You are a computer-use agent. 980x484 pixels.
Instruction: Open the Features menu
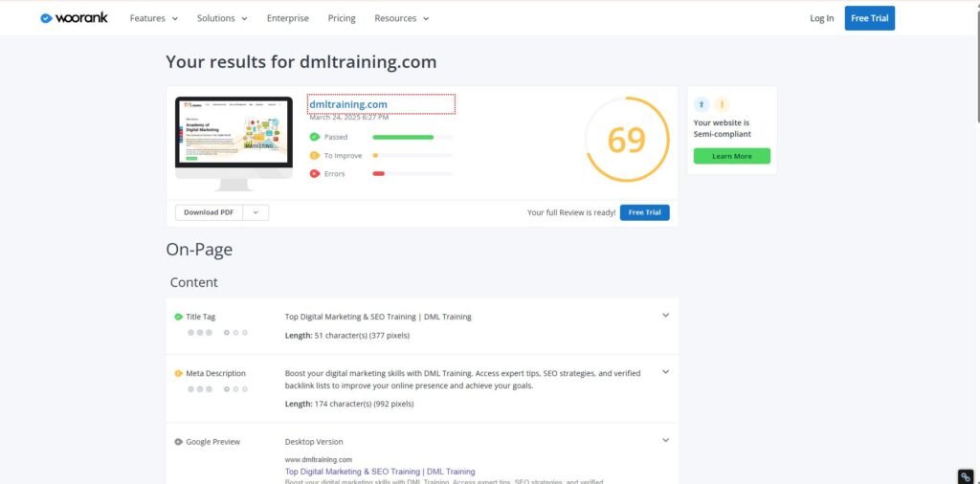tap(154, 18)
